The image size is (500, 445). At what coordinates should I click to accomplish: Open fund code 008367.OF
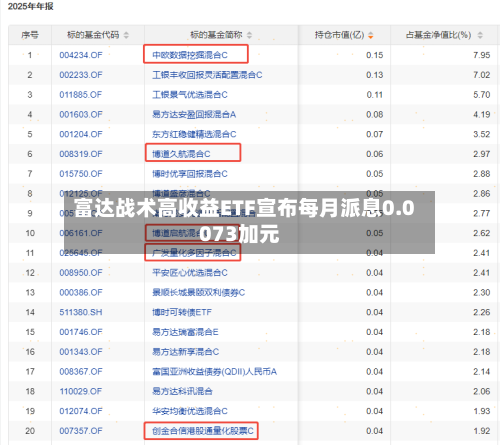(x=81, y=372)
